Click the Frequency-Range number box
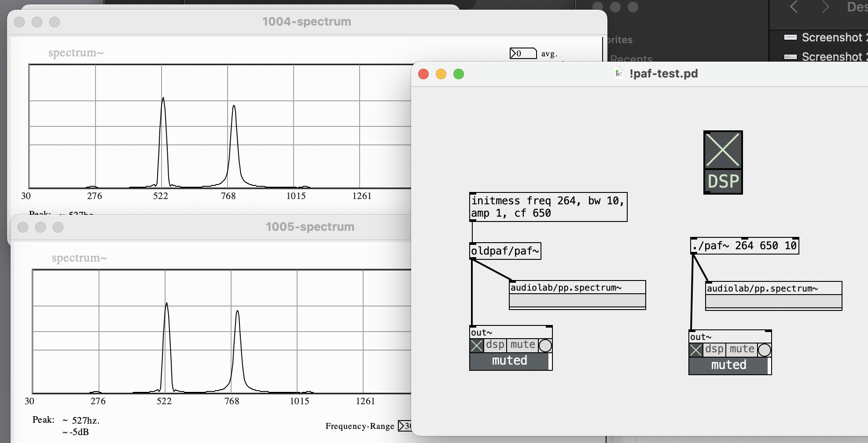 [405, 426]
